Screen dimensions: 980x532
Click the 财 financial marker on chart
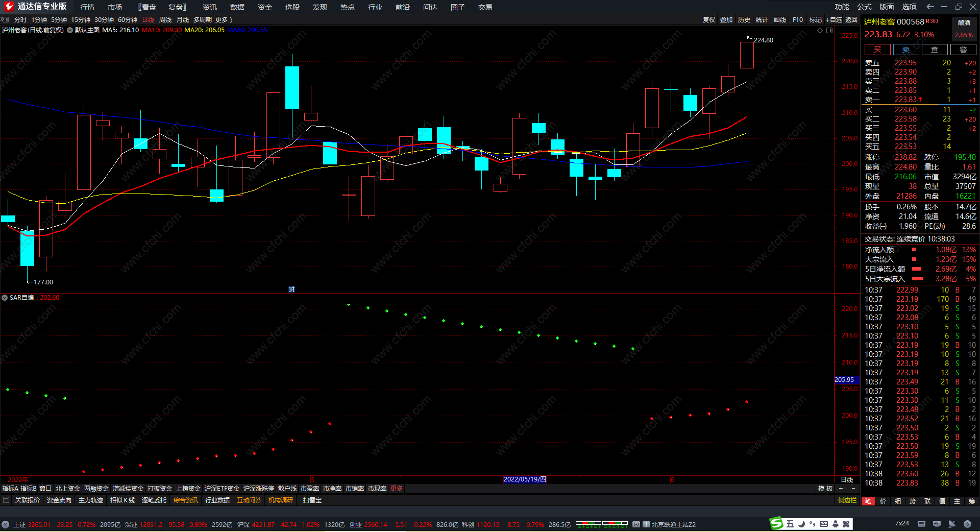291,289
